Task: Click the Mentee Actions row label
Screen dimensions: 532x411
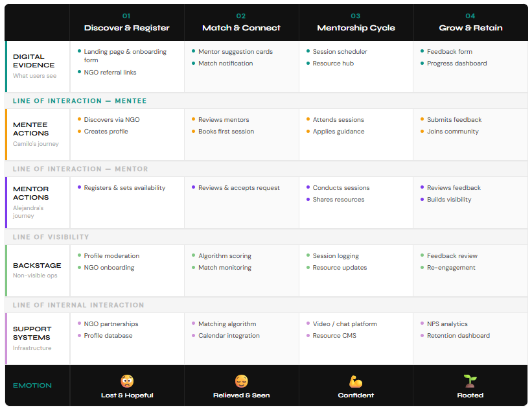Action: click(30, 129)
